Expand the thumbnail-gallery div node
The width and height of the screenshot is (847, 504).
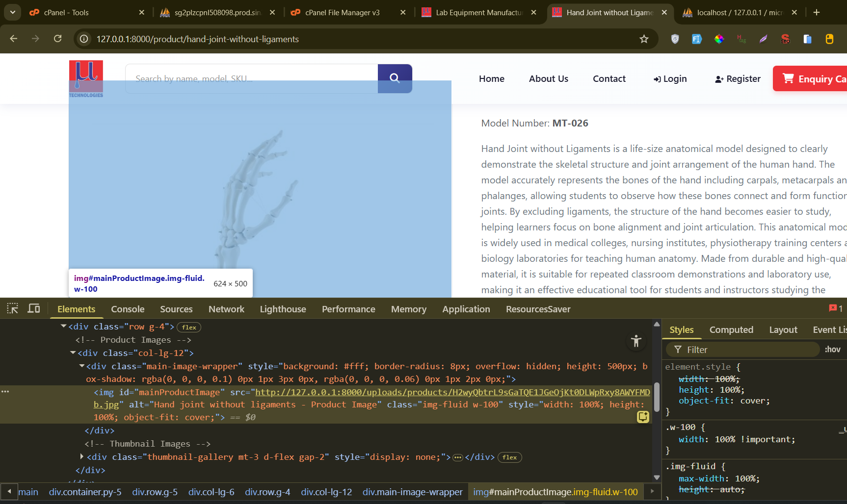(x=82, y=457)
